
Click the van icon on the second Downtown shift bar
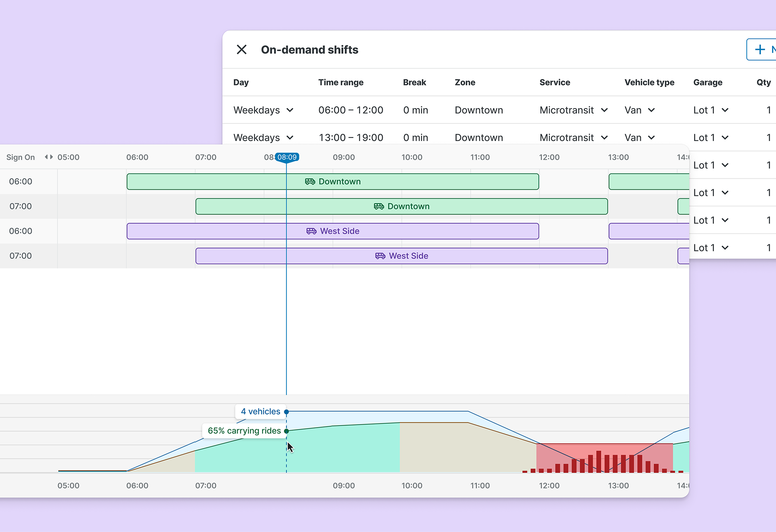click(x=380, y=206)
